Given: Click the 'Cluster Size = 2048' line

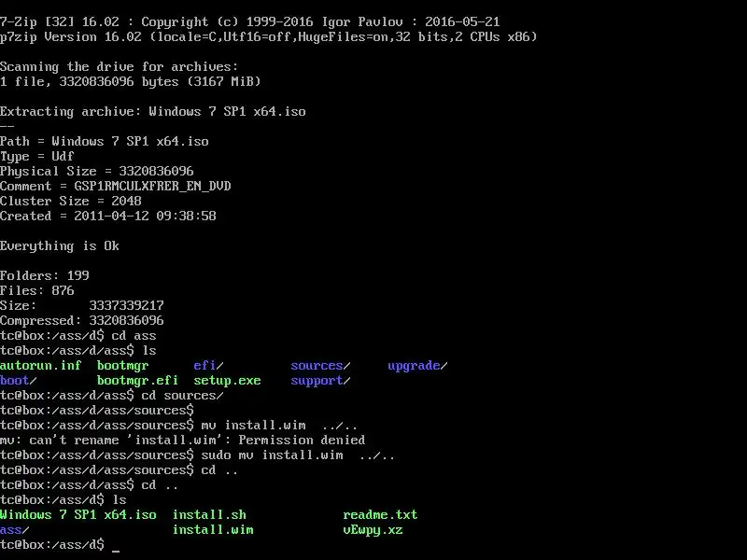Looking at the screenshot, I should [x=71, y=202].
